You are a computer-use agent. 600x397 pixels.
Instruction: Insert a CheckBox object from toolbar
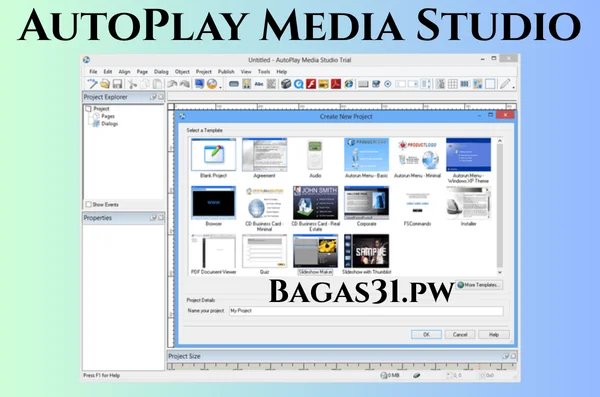[376, 84]
